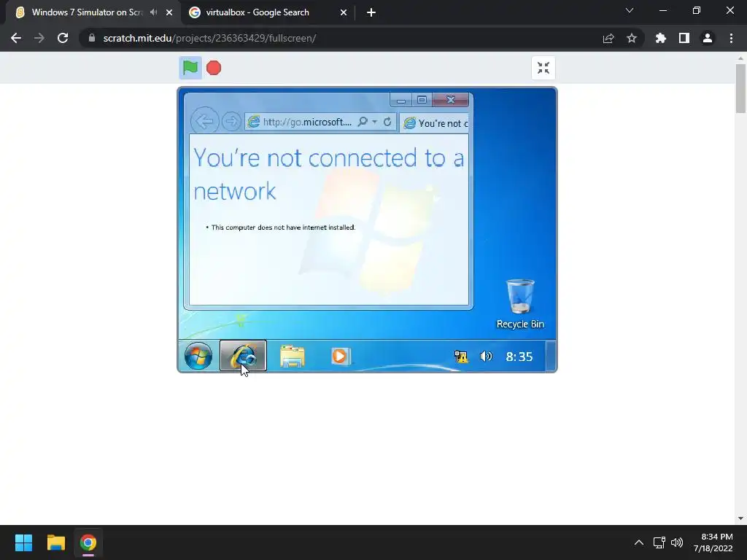Open the IE address bar dropdown arrow
This screenshot has height=560, width=747.
pyautogui.click(x=374, y=122)
